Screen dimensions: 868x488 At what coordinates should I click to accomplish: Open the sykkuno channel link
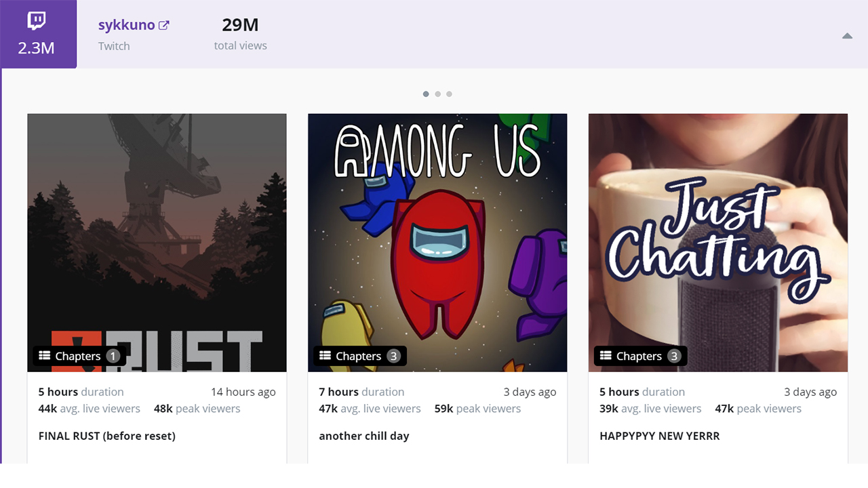click(126, 25)
